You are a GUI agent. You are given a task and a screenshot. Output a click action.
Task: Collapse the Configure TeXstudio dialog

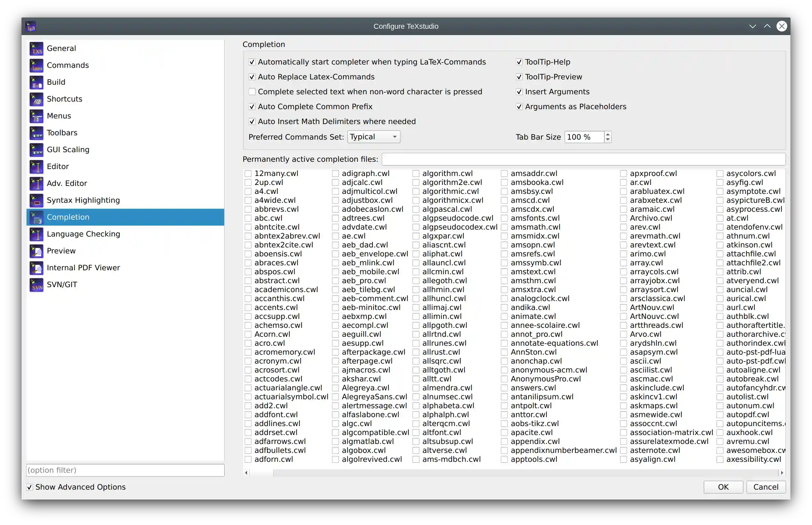[753, 26]
